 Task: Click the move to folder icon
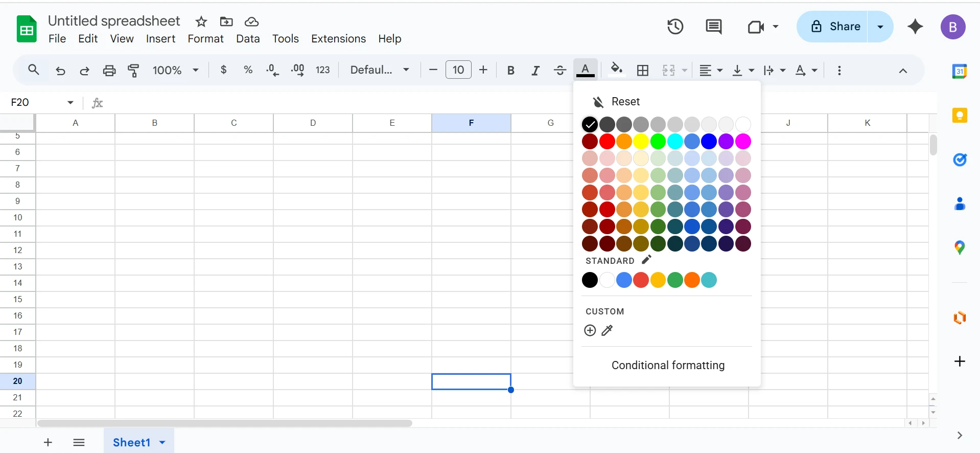[226, 21]
